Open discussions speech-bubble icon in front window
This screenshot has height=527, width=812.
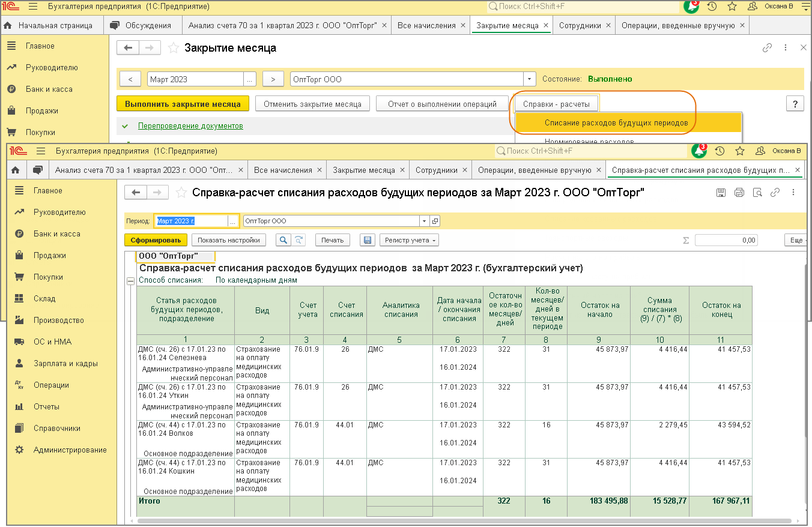point(37,170)
